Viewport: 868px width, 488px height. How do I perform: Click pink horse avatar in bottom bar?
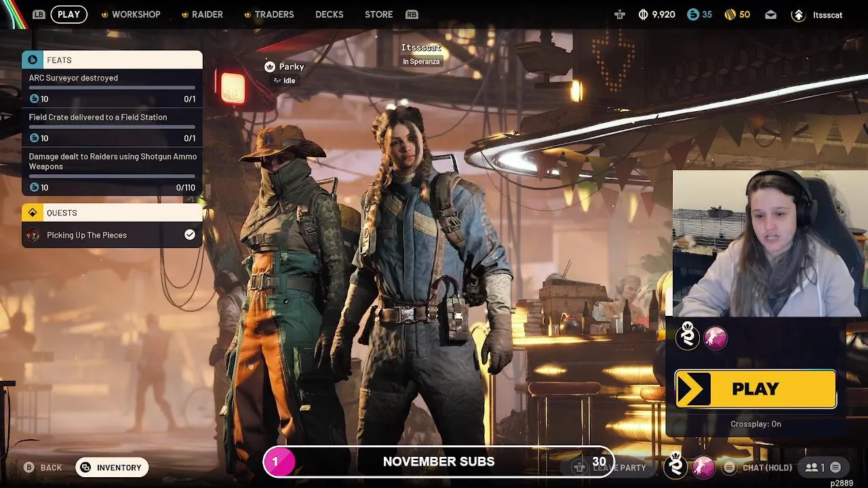click(x=703, y=467)
